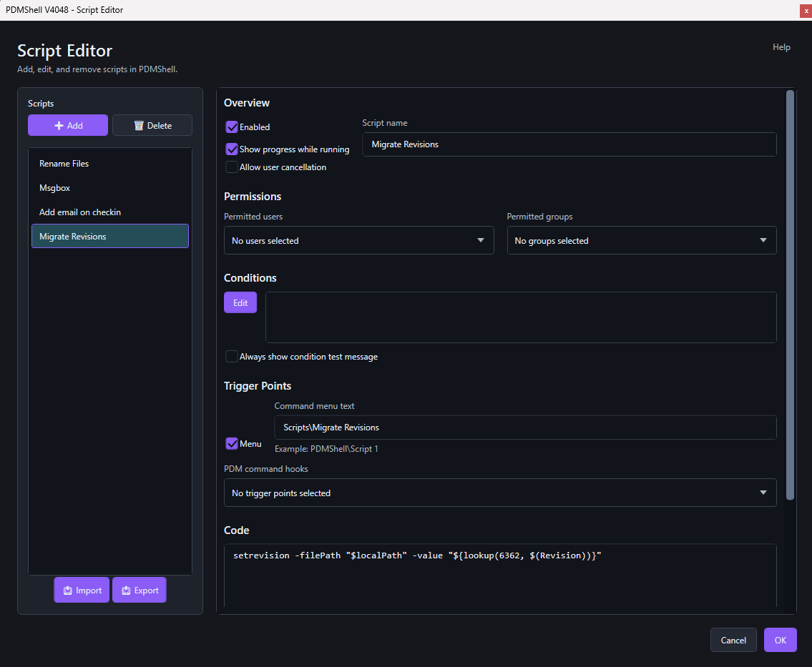Viewport: 812px width, 667px height.
Task: Expand the PDM command hooks dropdown
Action: (500, 493)
